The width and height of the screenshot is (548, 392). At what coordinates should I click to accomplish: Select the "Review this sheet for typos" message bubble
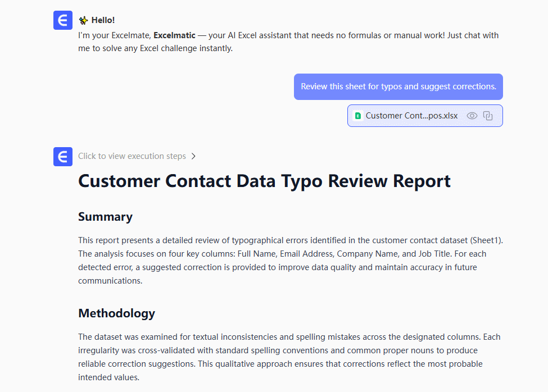(x=398, y=87)
